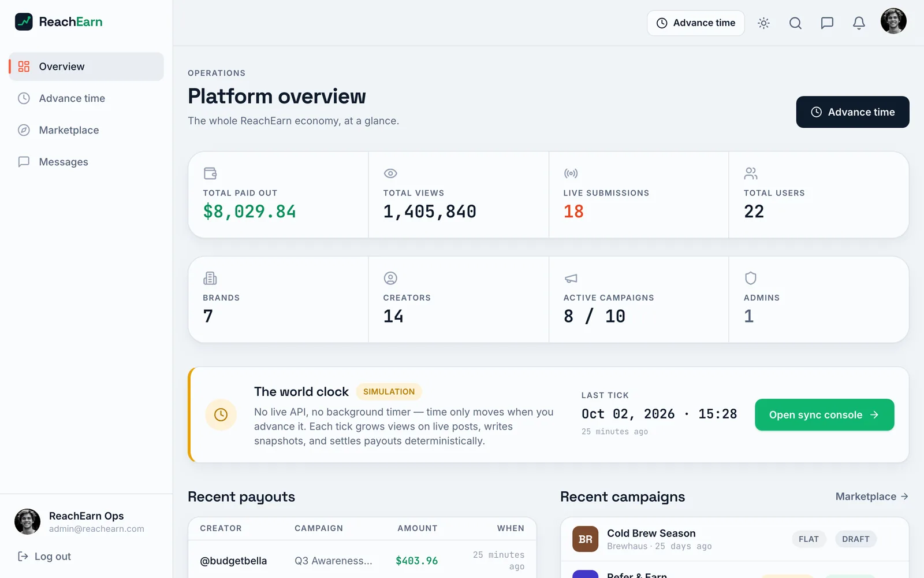Click the BR Brewhaus campaign logo
The image size is (924, 578).
(585, 539)
